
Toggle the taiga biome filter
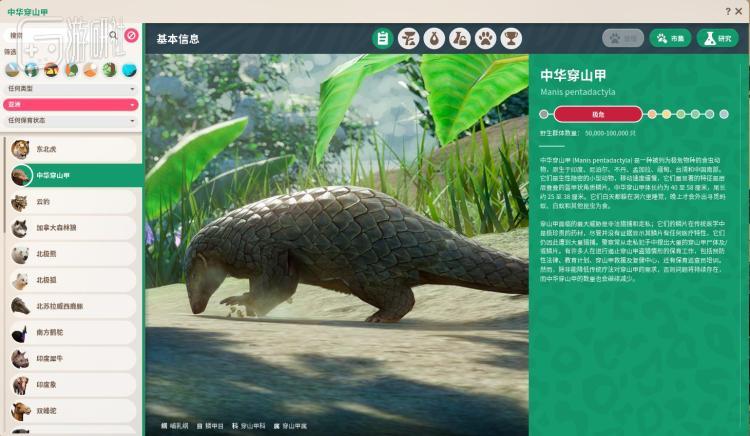click(x=32, y=70)
